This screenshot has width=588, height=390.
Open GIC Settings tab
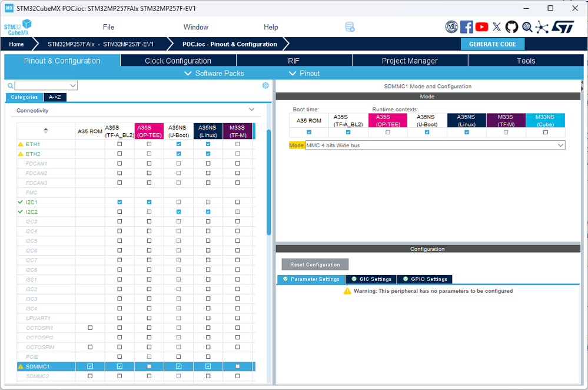coord(371,279)
